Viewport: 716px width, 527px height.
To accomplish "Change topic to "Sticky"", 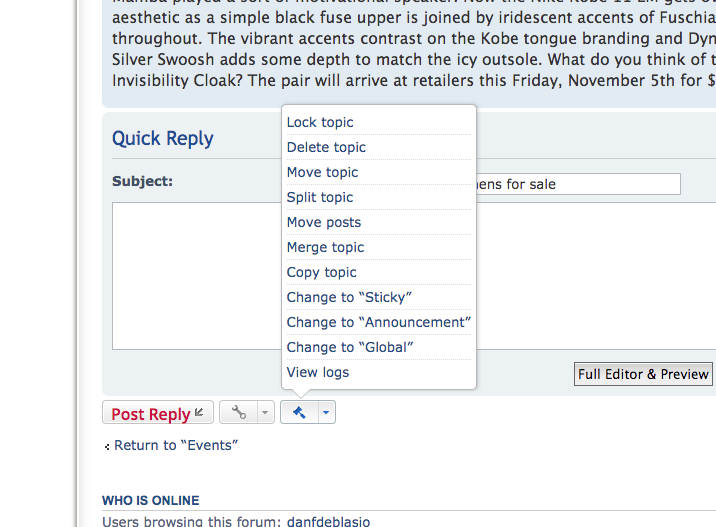I will pos(349,297).
